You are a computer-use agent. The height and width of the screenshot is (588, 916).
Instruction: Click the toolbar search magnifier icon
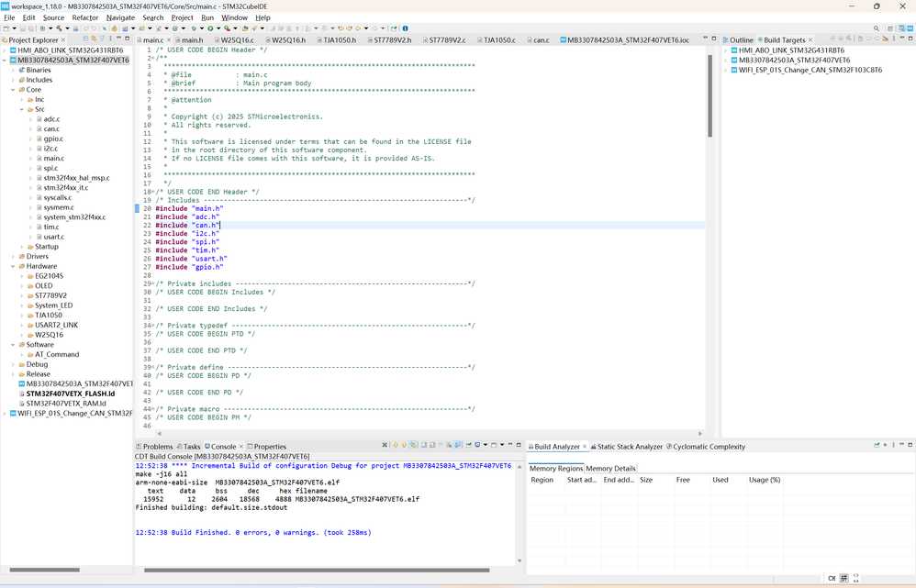(877, 28)
